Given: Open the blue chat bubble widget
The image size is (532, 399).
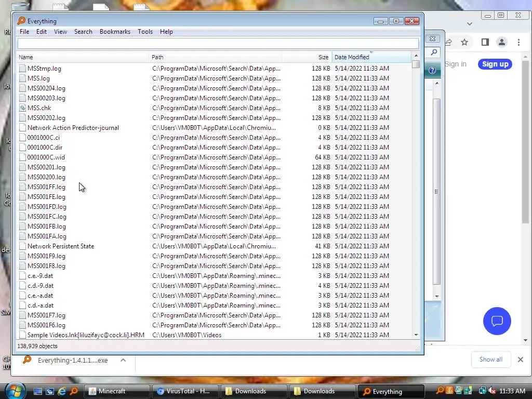Looking at the screenshot, I should click(497, 321).
